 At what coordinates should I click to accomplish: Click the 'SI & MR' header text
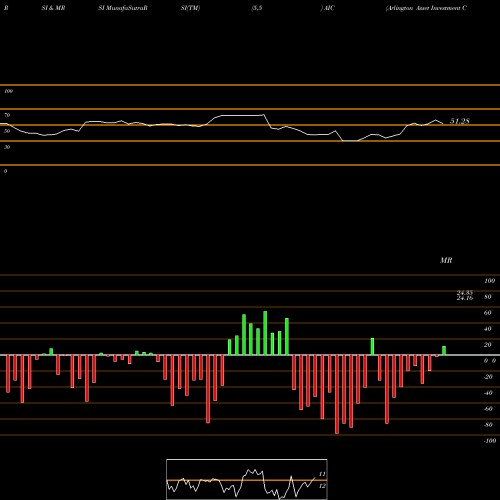(53, 8)
